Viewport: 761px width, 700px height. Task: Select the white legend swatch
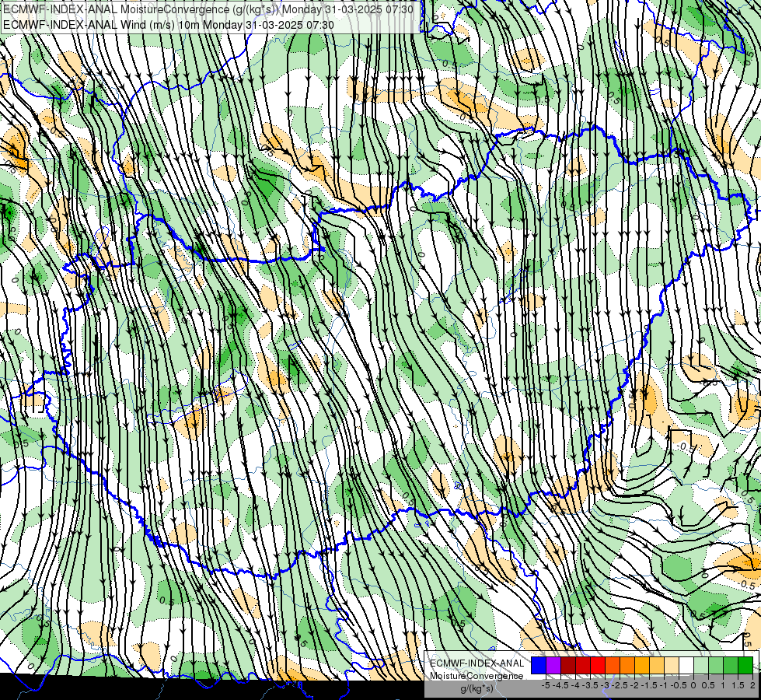click(x=686, y=666)
